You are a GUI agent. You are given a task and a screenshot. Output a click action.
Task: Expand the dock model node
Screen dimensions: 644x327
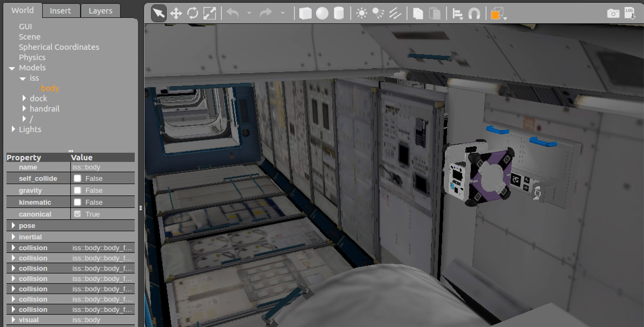pos(24,98)
